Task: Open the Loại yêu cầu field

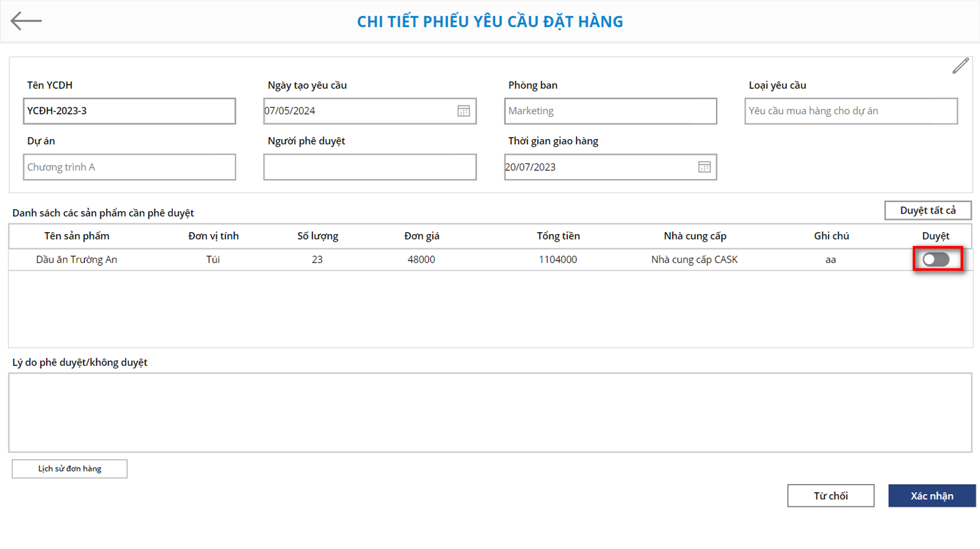Action: (851, 111)
